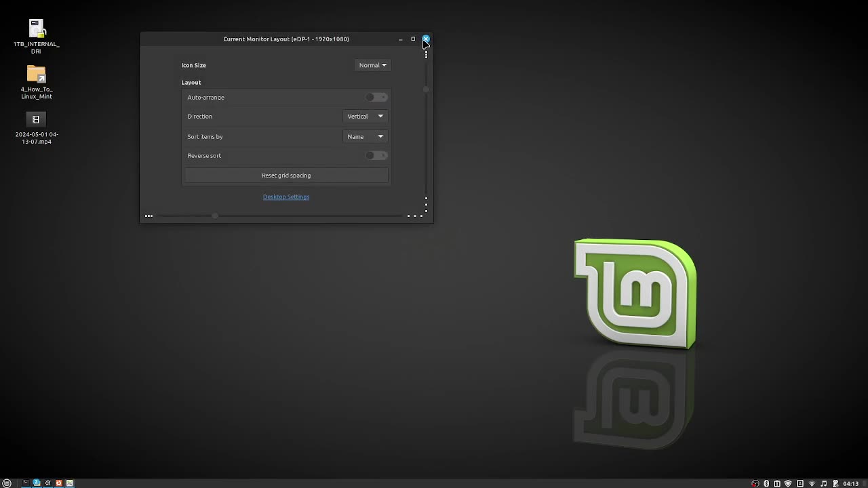Open the shield update manager tray icon

click(x=788, y=483)
